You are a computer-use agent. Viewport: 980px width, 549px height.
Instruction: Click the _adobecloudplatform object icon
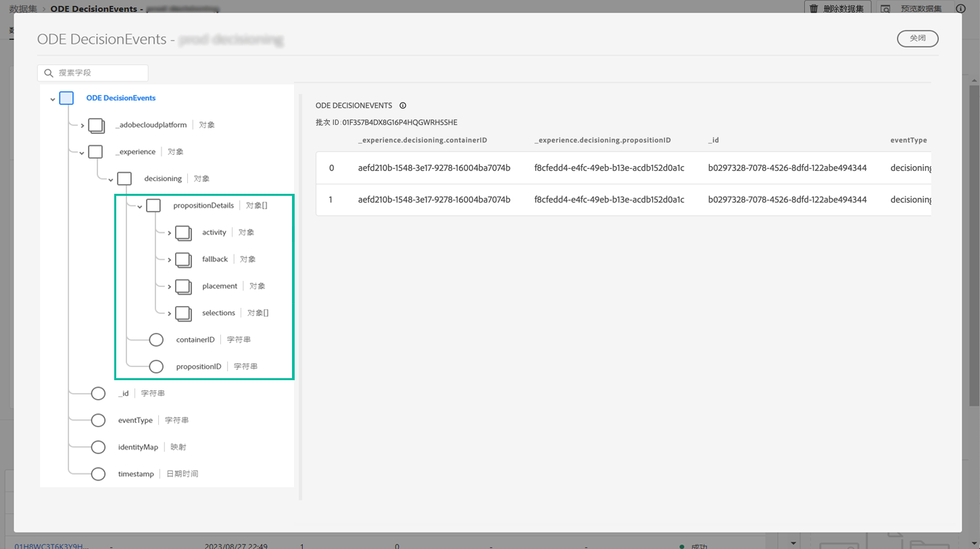tap(96, 125)
